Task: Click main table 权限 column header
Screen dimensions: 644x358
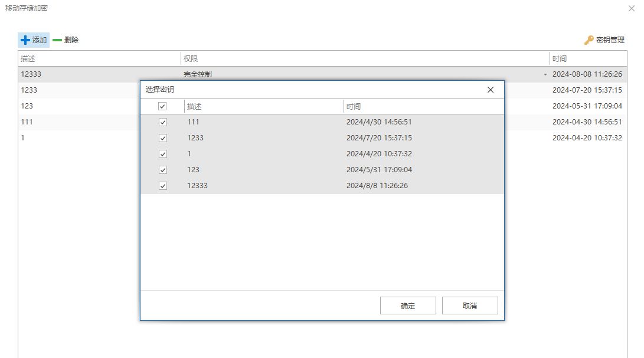Action: [365, 58]
